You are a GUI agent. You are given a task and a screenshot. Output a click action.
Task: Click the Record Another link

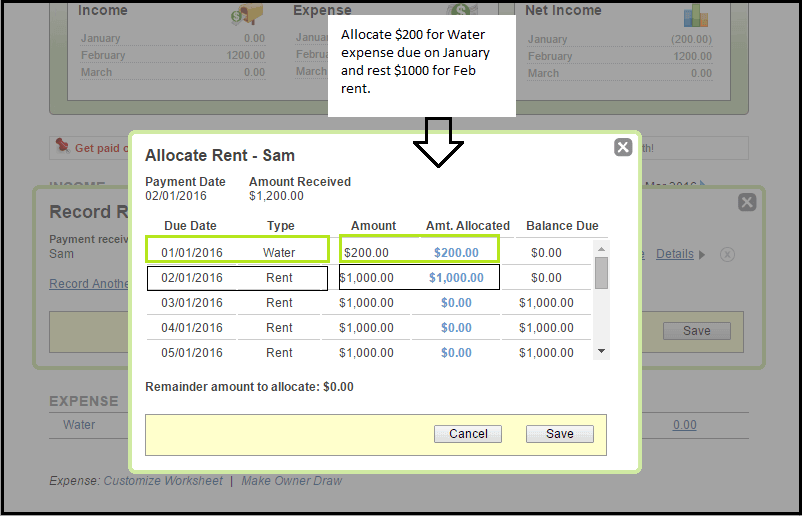tap(88, 284)
